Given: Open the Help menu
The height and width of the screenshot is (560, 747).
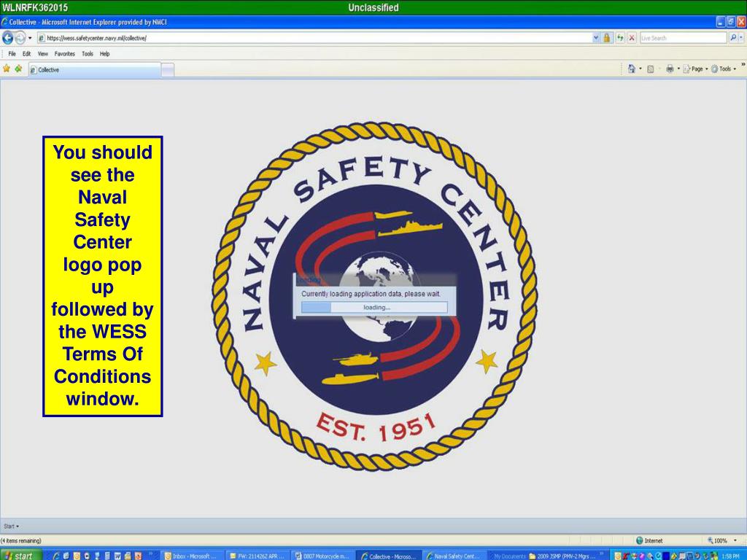Looking at the screenshot, I should (x=105, y=54).
